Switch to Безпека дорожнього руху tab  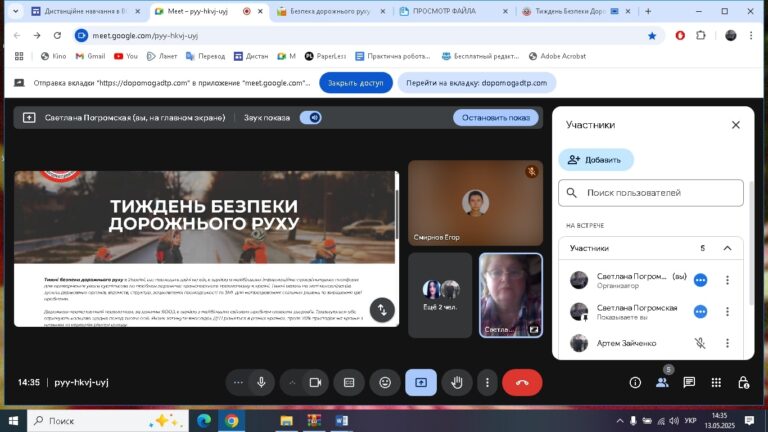[331, 11]
